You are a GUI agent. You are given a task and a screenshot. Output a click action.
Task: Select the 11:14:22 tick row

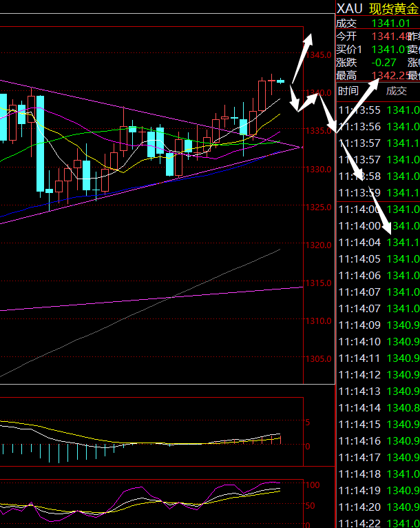(x=377, y=524)
